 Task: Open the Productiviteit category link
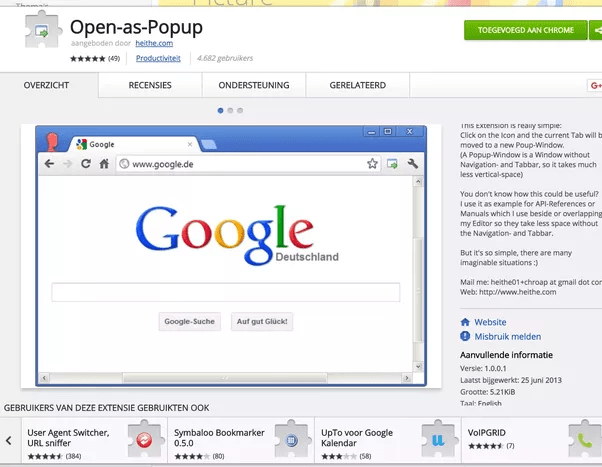pyautogui.click(x=158, y=58)
